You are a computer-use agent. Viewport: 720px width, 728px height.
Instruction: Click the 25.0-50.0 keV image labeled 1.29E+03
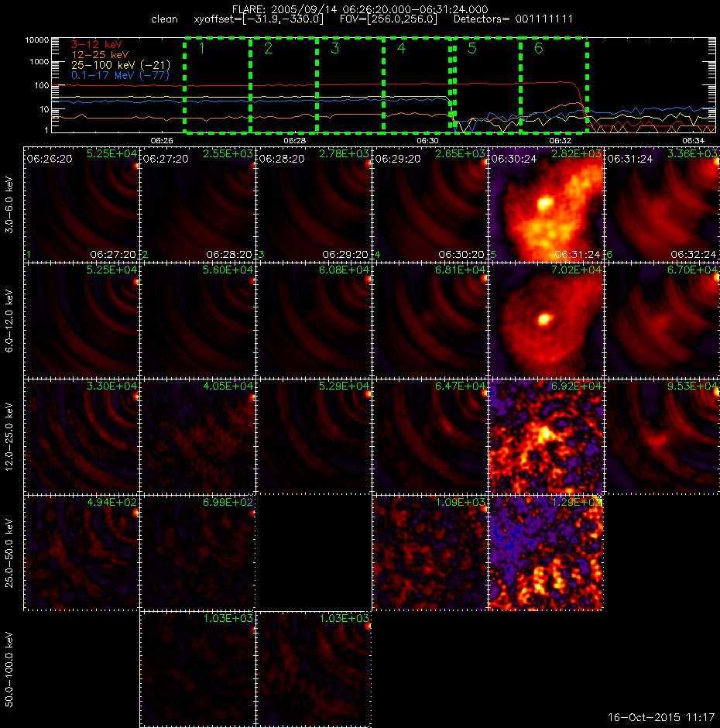tap(546, 553)
